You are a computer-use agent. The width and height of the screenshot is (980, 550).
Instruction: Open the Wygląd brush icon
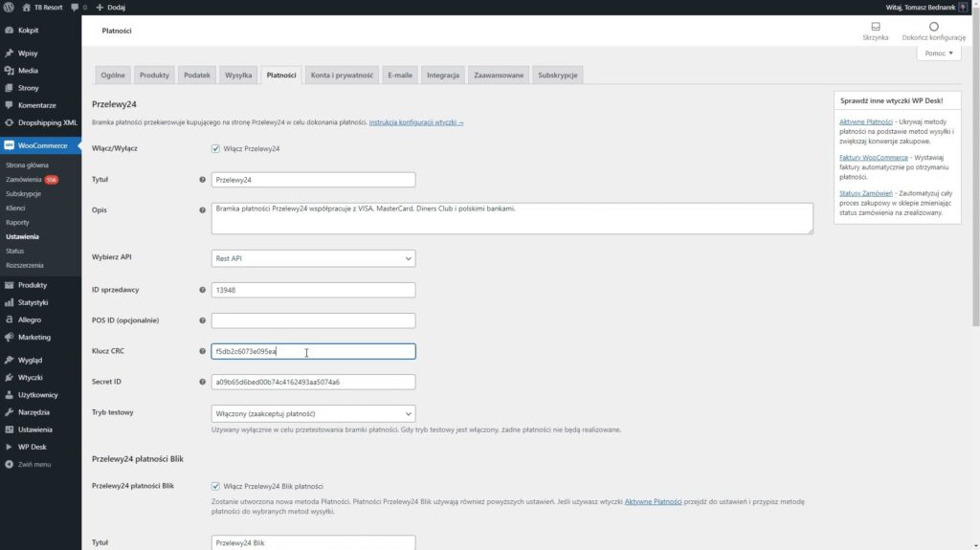coord(9,360)
